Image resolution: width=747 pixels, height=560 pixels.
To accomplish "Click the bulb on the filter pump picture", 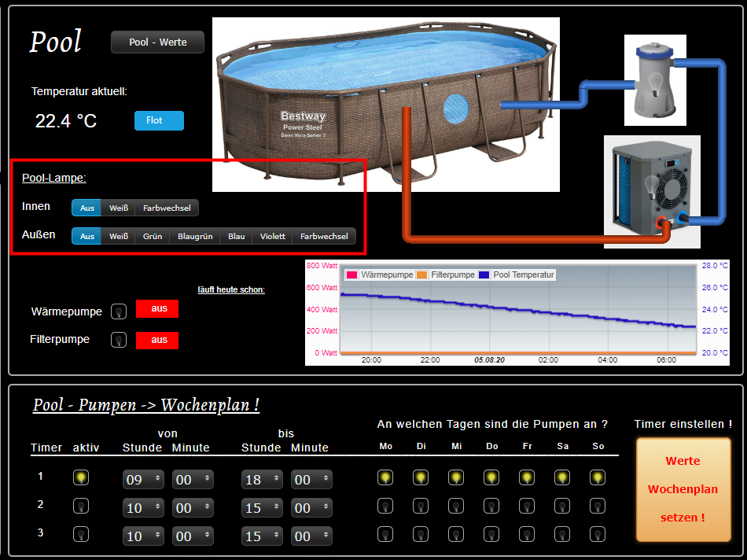I will [656, 83].
